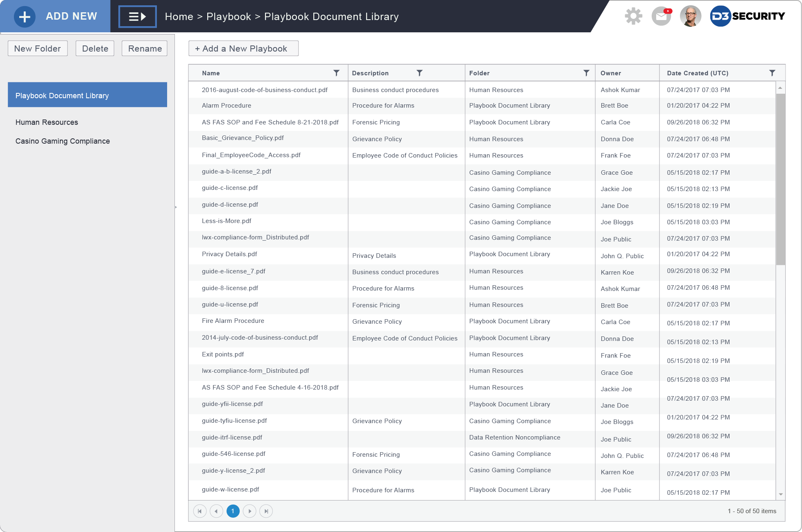Open AS FAS SOP and Fee Schedule 8-21-2018.pdf
This screenshot has width=802, height=532.
point(270,122)
